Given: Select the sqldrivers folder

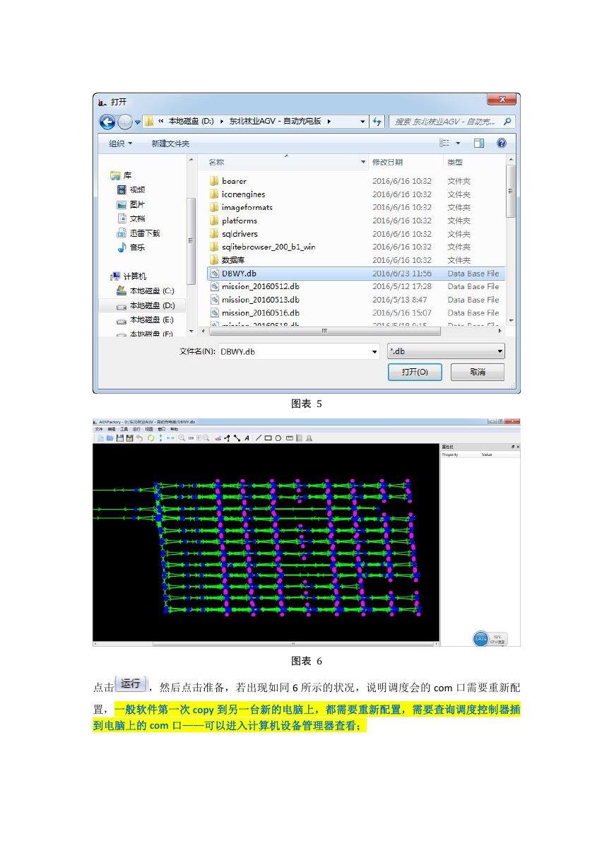Looking at the screenshot, I should (240, 234).
